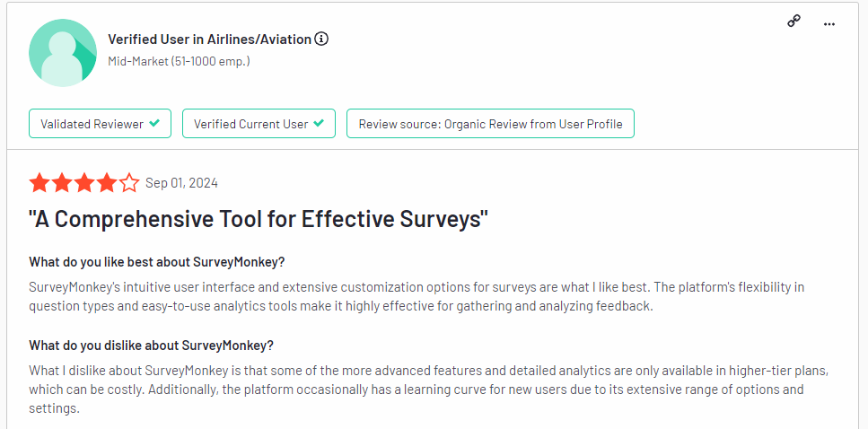Copy the review link via chain icon
Image resolution: width=868 pixels, height=429 pixels.
coord(793,22)
